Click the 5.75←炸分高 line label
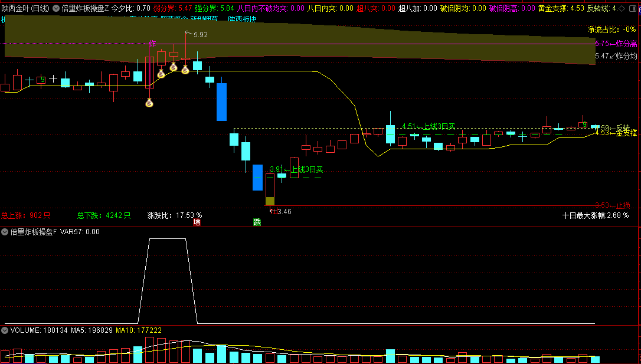The width and height of the screenshot is (641, 364). [x=616, y=44]
